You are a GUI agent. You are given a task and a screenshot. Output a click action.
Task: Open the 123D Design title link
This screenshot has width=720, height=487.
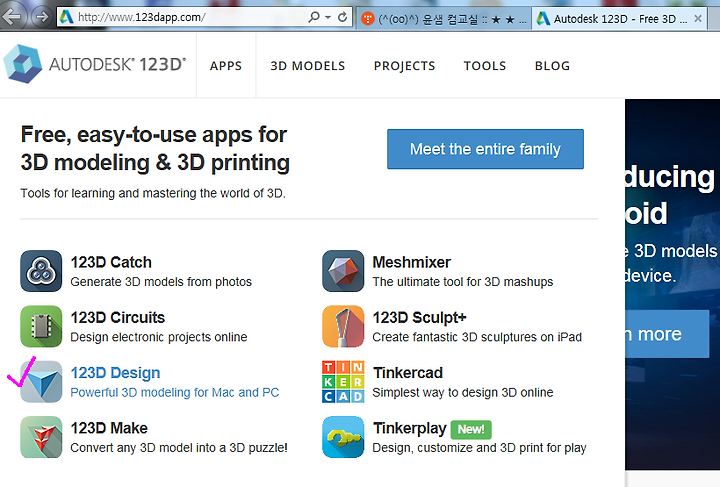pos(115,373)
